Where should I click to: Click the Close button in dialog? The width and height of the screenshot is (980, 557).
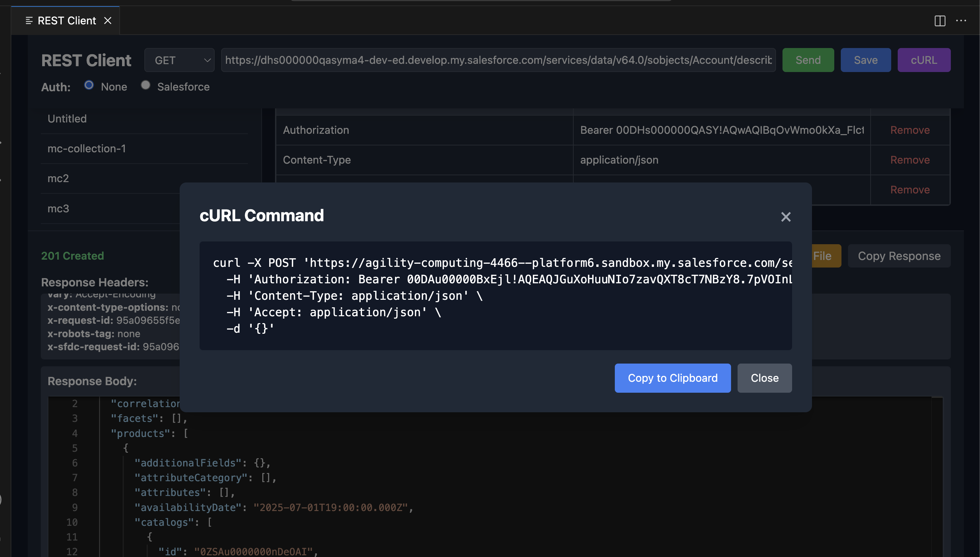tap(764, 378)
